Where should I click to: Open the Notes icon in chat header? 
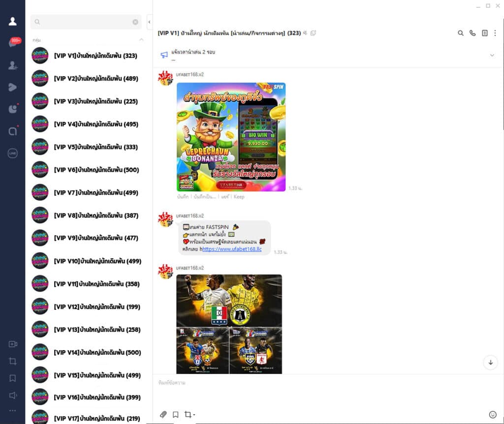485,33
